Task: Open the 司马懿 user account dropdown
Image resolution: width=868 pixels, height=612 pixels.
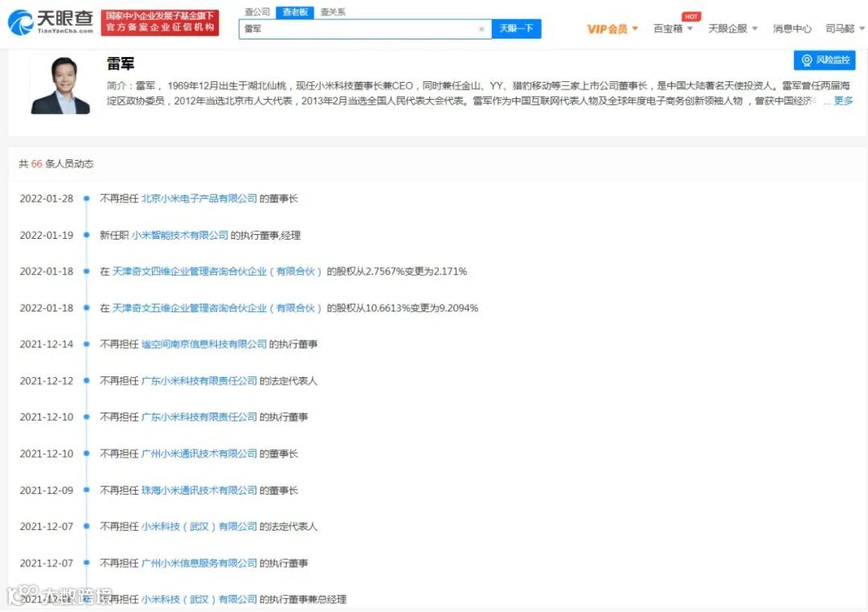Action: pos(845,28)
